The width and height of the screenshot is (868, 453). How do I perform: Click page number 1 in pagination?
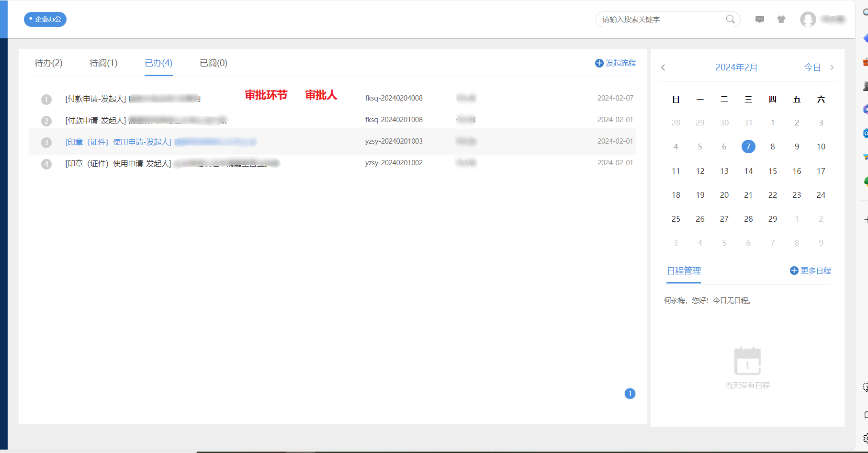point(630,394)
